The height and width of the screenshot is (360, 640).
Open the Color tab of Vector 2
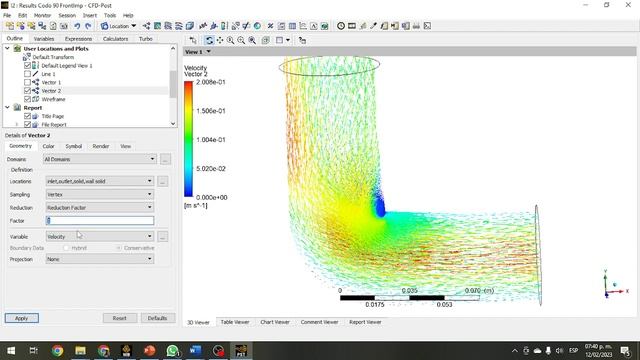tap(48, 146)
